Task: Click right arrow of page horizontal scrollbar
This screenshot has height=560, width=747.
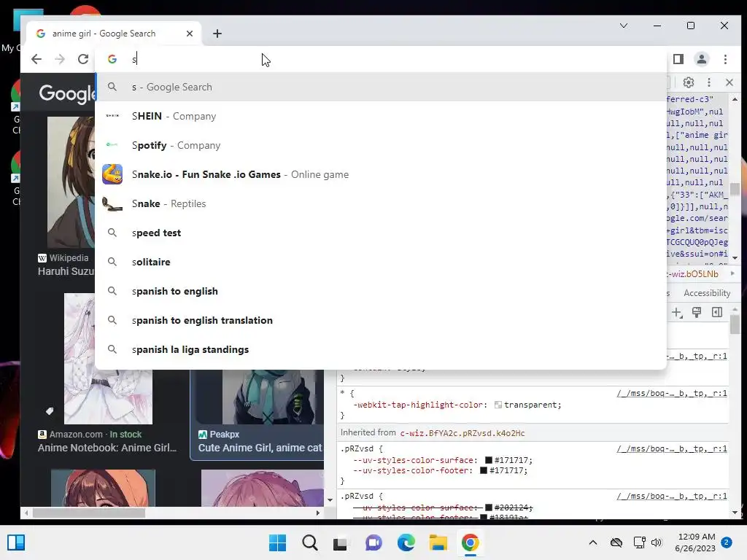Action: pos(318,513)
